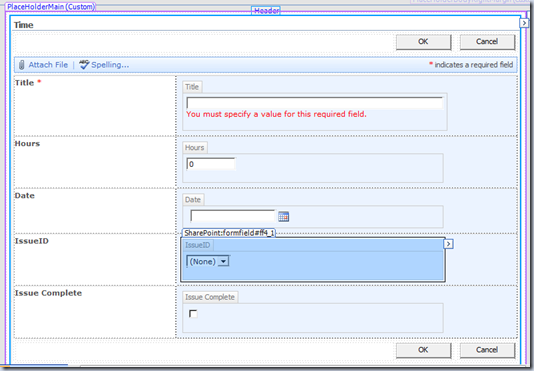Expand the IssueID (None) dropdown
Screen dimensions: 534x371
click(x=223, y=261)
